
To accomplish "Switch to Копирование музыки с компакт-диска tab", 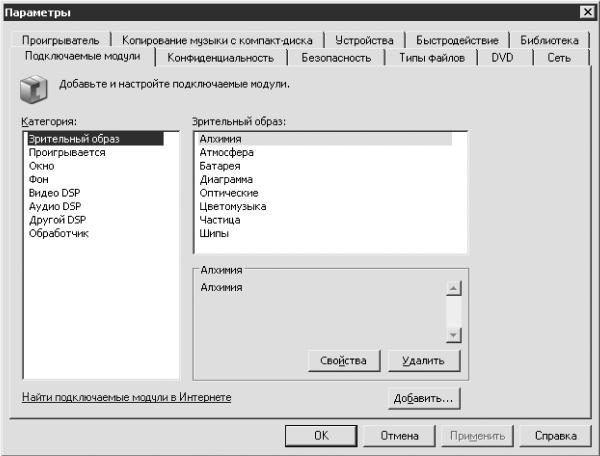I will [217, 41].
